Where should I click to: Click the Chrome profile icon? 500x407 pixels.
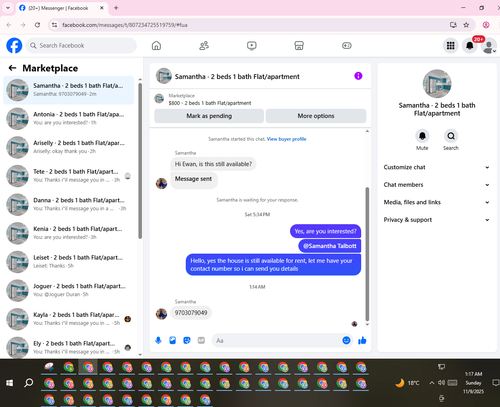click(x=486, y=25)
